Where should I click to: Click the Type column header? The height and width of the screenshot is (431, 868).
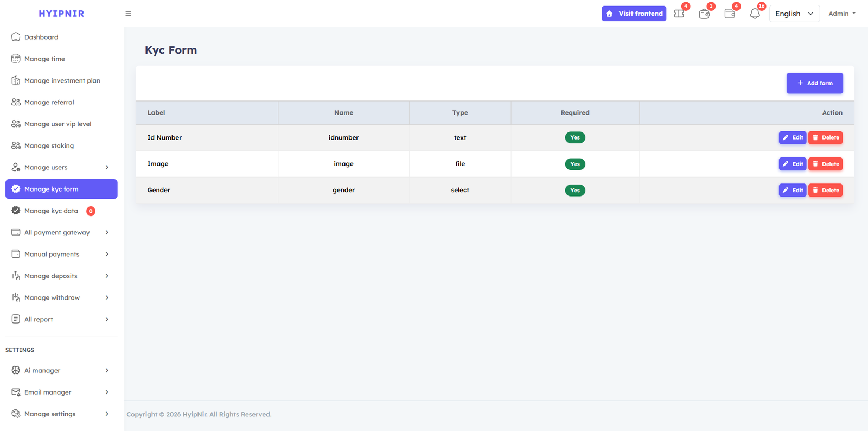point(460,112)
